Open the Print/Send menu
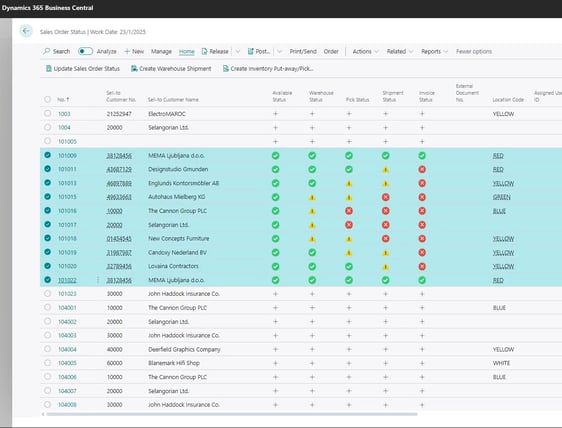The width and height of the screenshot is (562, 428). pyautogui.click(x=303, y=51)
